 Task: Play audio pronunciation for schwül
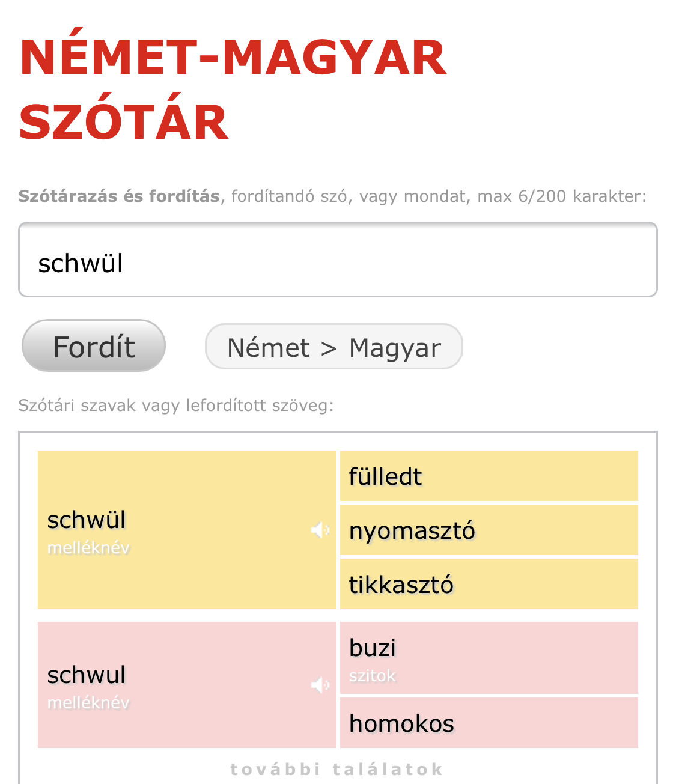click(320, 530)
